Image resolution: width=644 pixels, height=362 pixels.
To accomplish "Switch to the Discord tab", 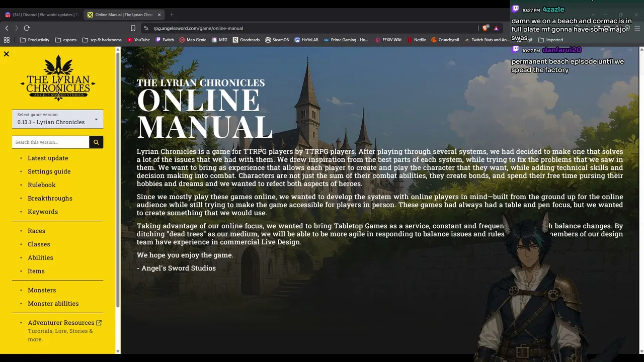I will [x=41, y=15].
